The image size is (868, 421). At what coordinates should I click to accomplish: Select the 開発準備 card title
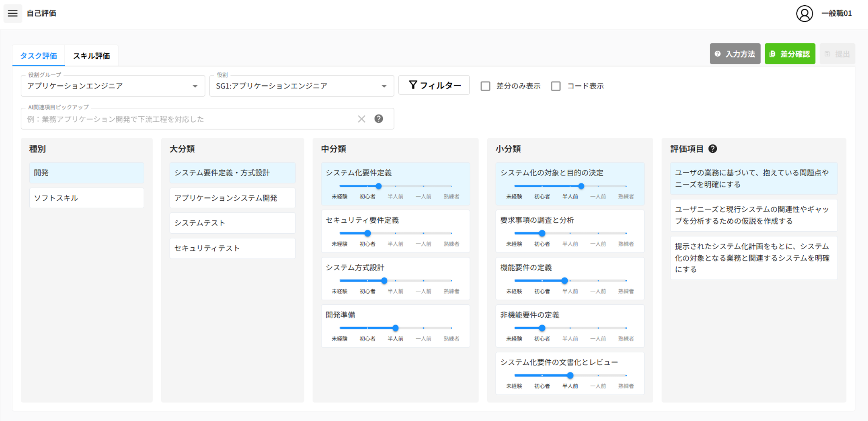(x=341, y=315)
